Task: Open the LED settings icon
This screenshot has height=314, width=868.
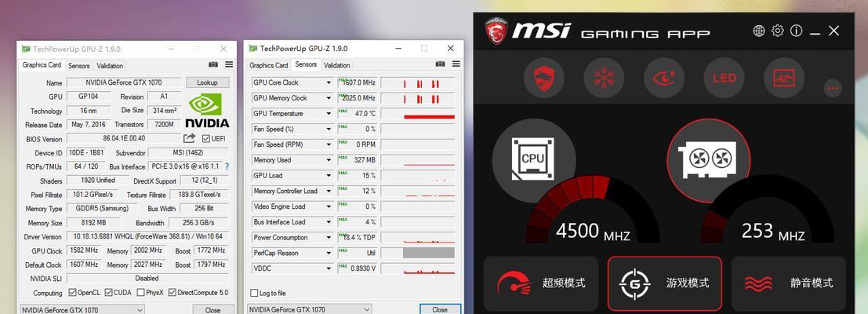Action: pyautogui.click(x=724, y=78)
